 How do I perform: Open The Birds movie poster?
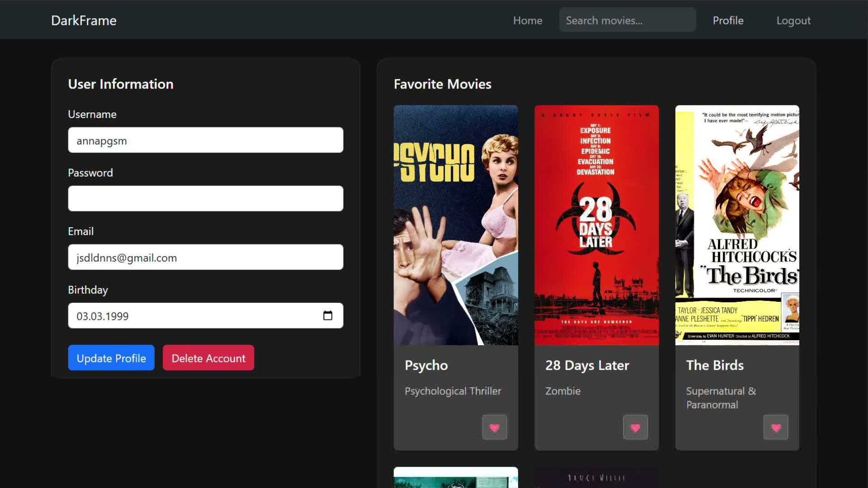pyautogui.click(x=737, y=225)
